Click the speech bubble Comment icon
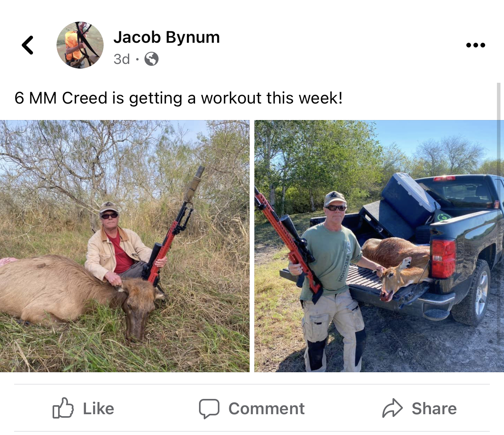This screenshot has width=504, height=435. [x=209, y=408]
